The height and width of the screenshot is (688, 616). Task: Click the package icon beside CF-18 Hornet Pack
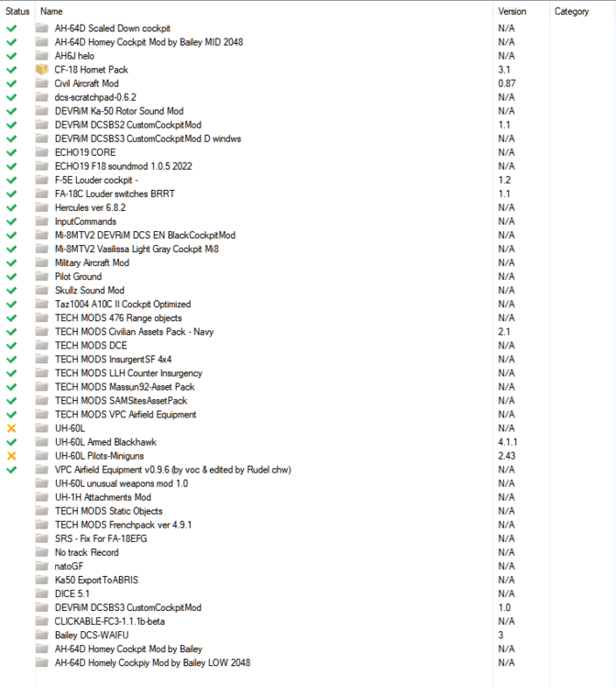pos(42,70)
